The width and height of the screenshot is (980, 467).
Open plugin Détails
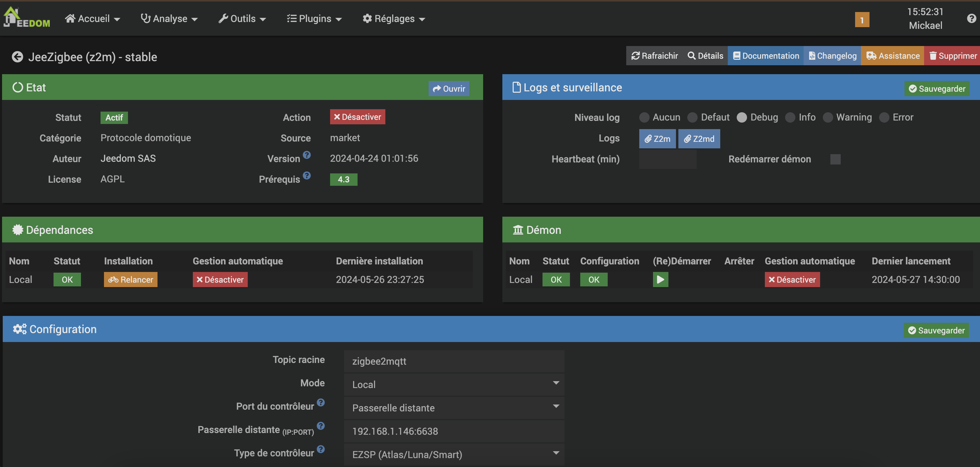click(705, 56)
